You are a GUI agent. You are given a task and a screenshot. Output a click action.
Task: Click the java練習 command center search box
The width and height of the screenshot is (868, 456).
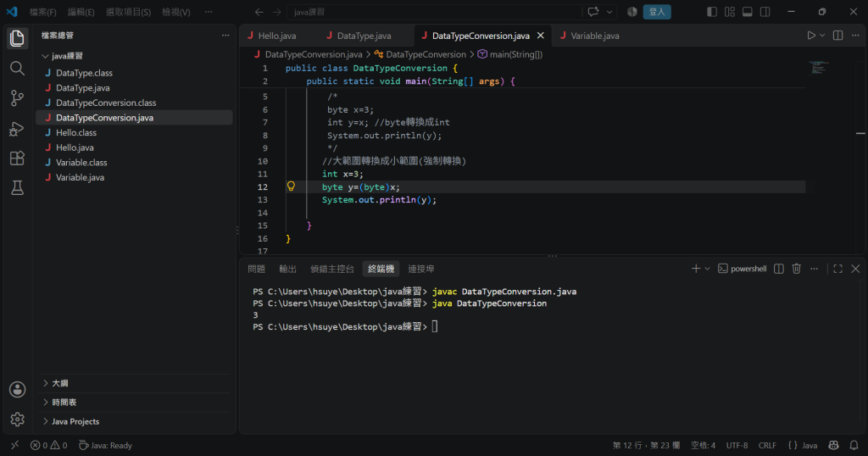pos(435,12)
